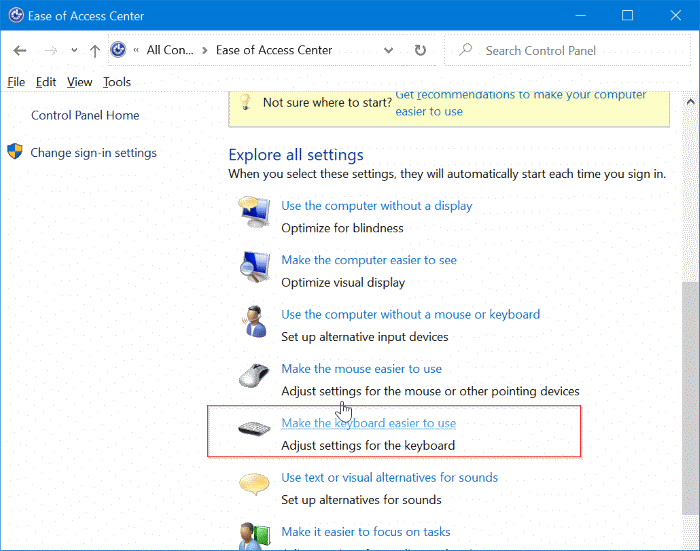The width and height of the screenshot is (700, 551).
Task: Click Change sign-in settings link
Action: tap(93, 153)
